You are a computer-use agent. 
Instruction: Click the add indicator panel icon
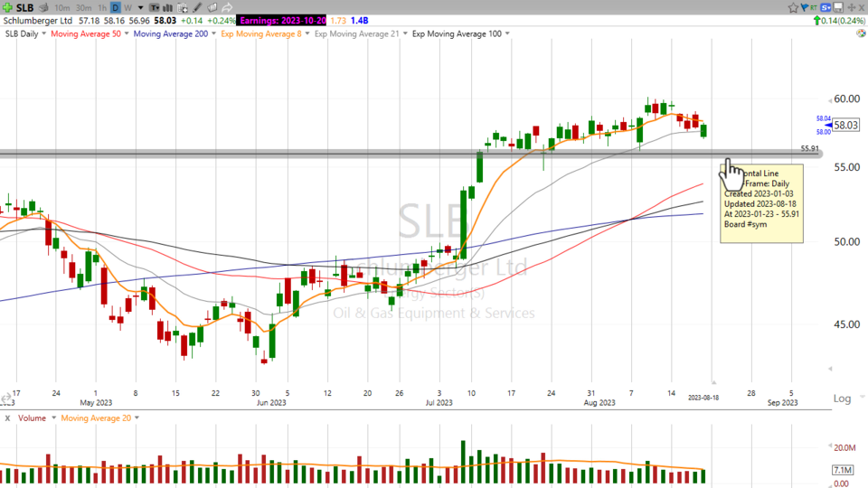182,8
